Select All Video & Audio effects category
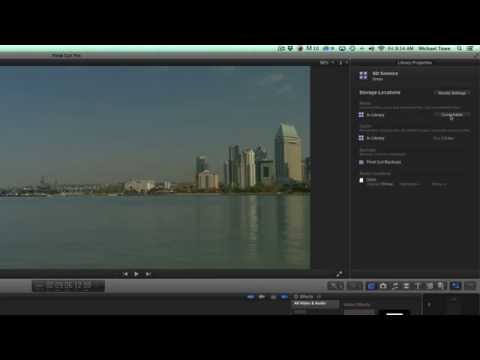 [x=315, y=304]
